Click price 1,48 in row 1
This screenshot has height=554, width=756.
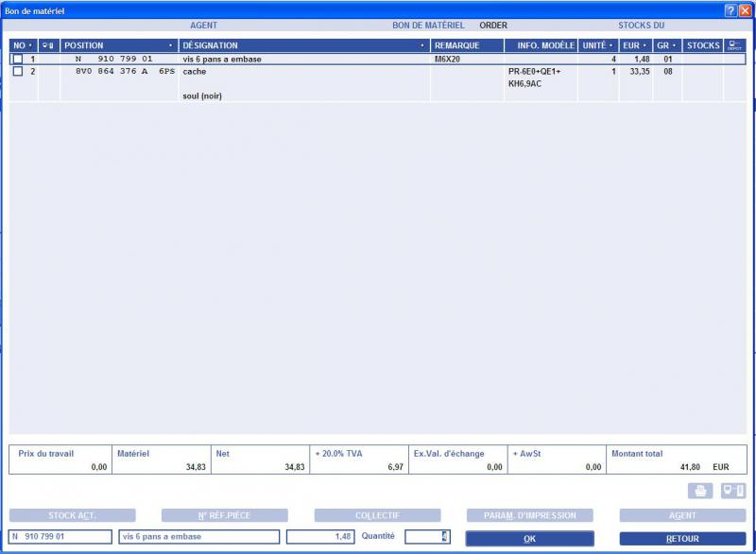[642, 59]
